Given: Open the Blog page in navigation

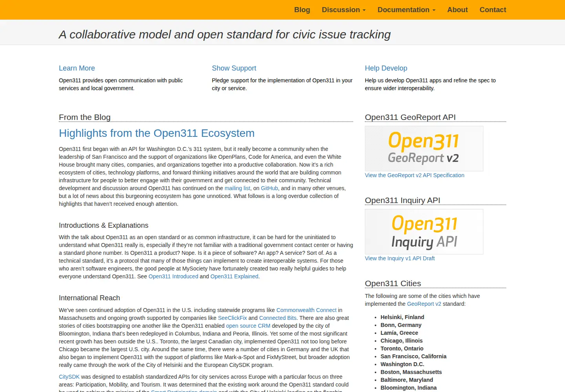Looking at the screenshot, I should point(302,10).
